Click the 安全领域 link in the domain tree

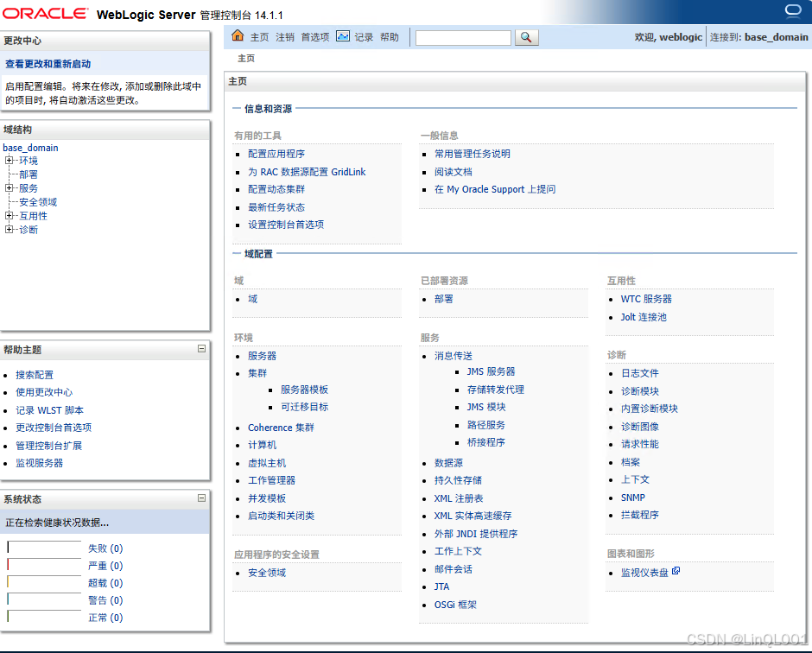37,201
